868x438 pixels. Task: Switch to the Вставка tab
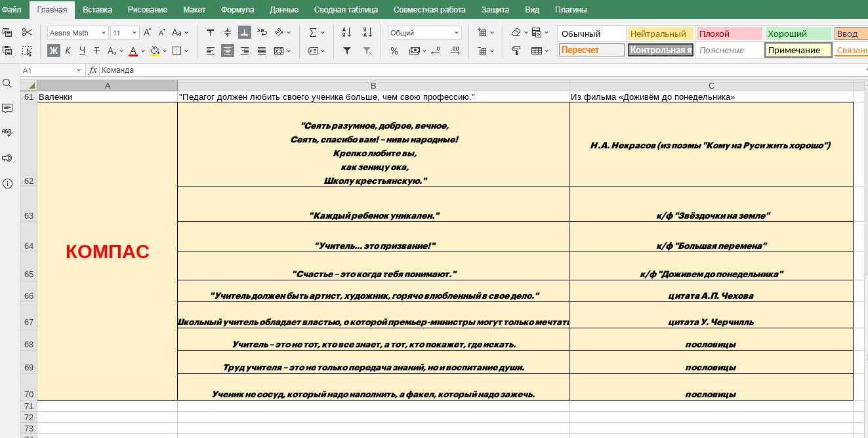[x=97, y=10]
